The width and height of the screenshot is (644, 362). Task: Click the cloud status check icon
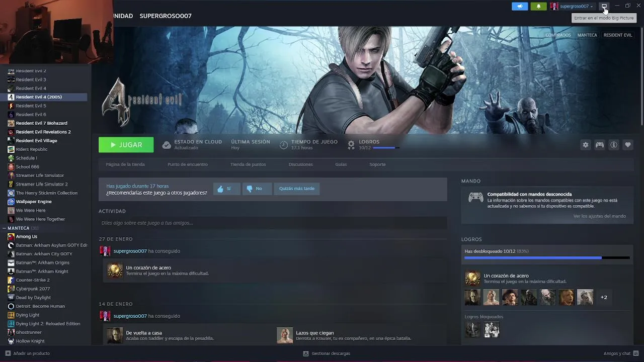click(167, 145)
